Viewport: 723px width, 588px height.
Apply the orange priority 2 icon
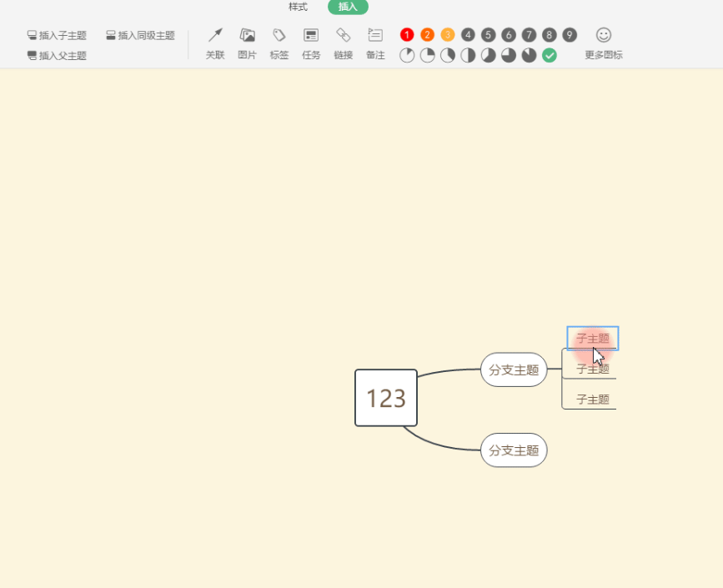click(427, 34)
